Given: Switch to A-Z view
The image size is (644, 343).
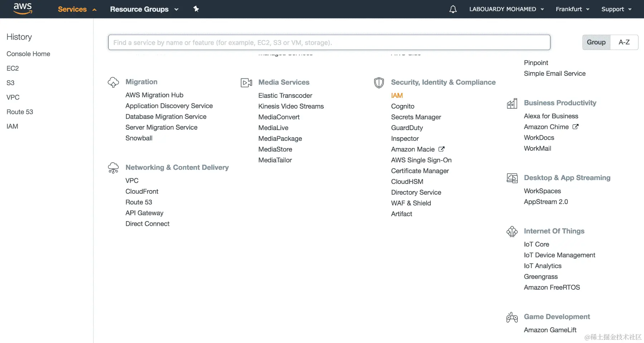Looking at the screenshot, I should coord(624,42).
